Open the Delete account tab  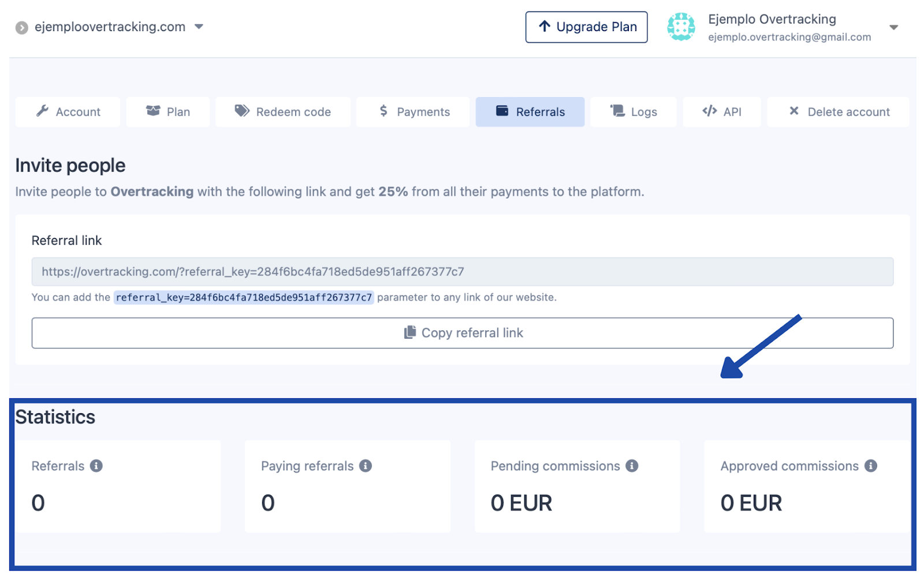tap(839, 112)
